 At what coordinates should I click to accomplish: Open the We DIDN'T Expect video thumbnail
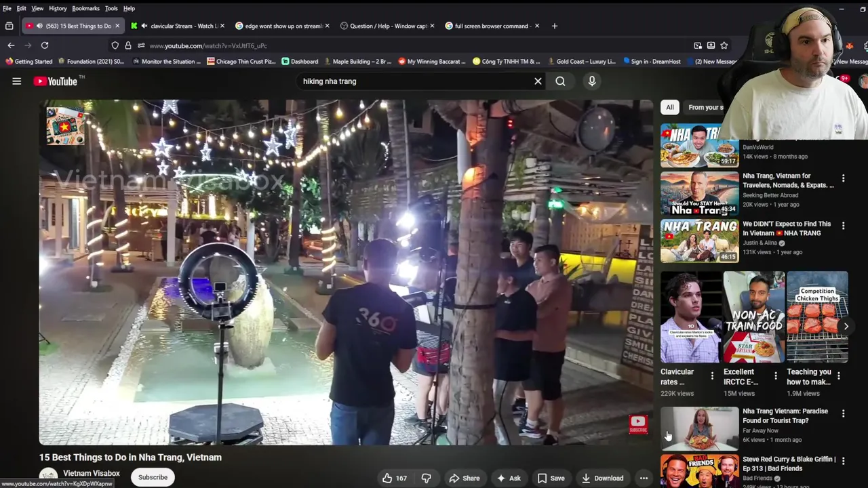[699, 241]
